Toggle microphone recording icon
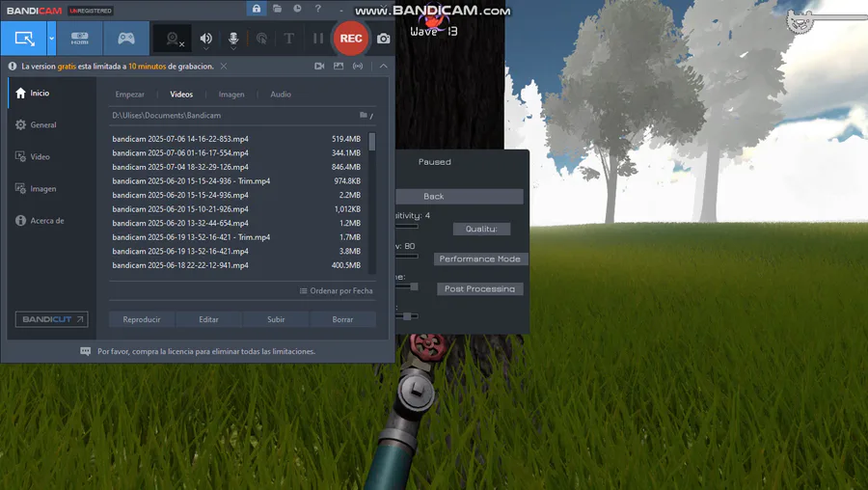The height and width of the screenshot is (490, 868). click(x=233, y=39)
